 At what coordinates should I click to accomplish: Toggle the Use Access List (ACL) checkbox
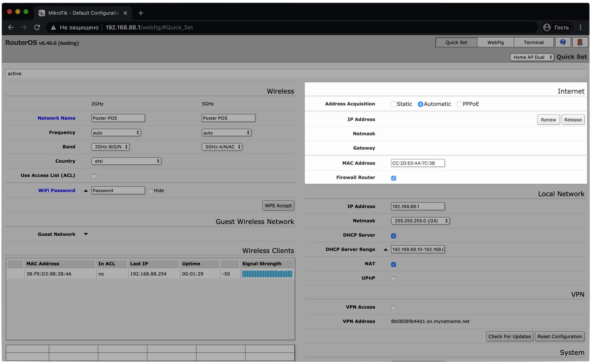tap(94, 176)
